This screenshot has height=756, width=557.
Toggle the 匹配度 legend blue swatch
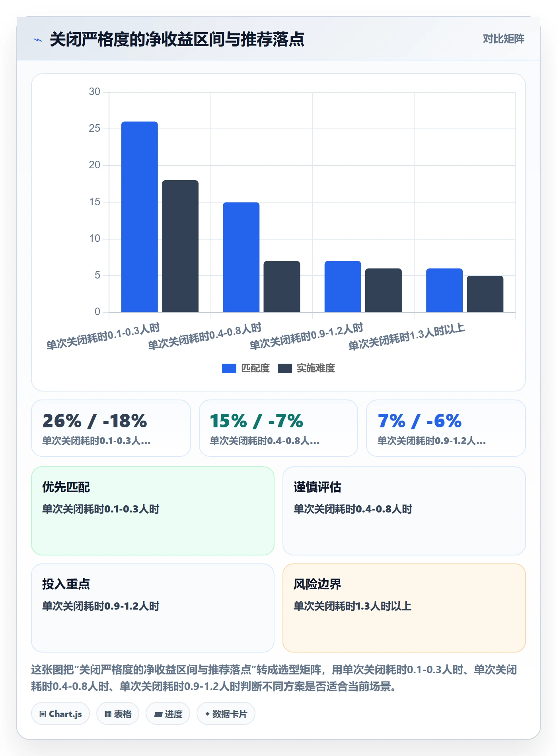(229, 368)
